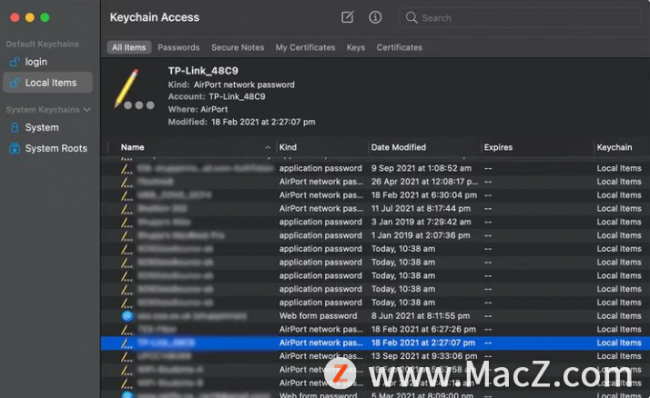
Task: Click the Kind AirPort network password detail line
Action: (231, 85)
